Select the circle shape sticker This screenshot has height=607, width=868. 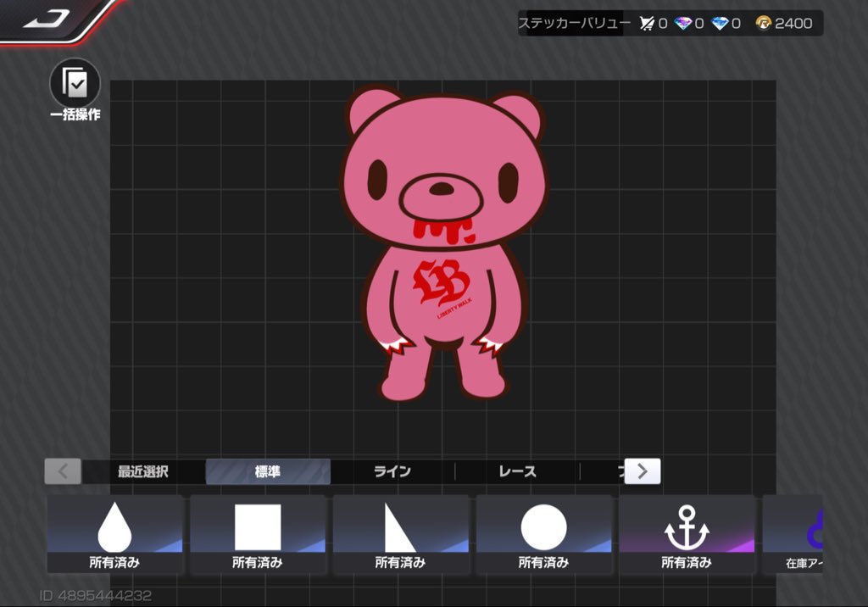point(543,534)
